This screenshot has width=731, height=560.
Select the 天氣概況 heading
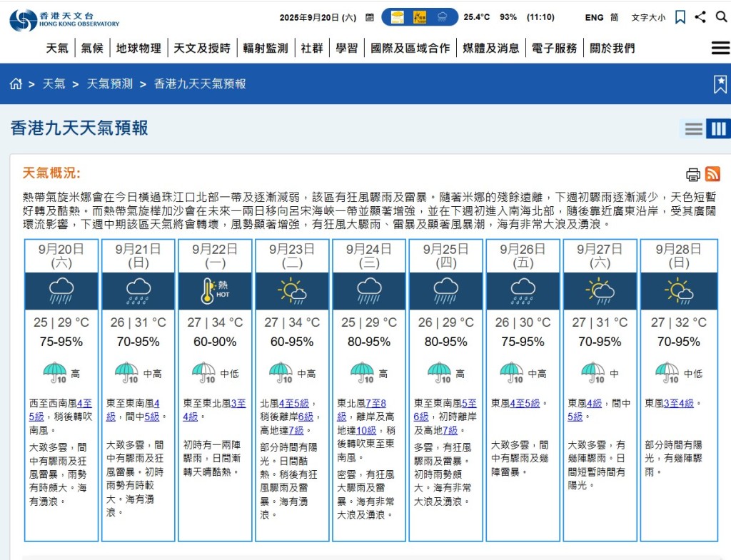pos(51,173)
